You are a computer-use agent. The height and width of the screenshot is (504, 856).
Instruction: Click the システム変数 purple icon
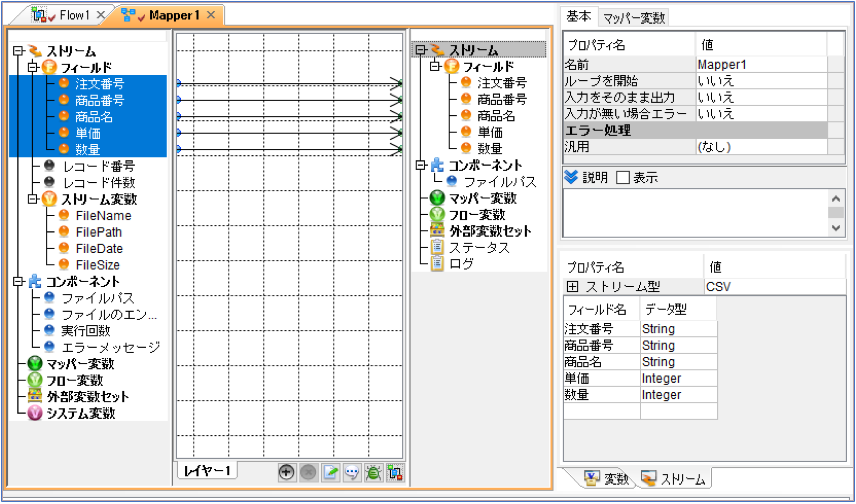click(35, 413)
